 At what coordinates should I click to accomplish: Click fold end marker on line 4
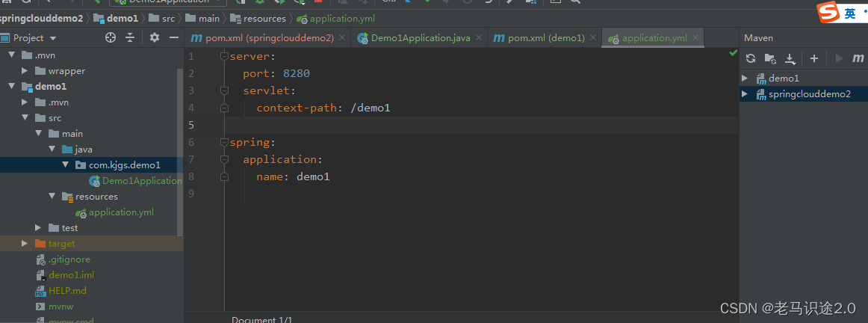[224, 108]
